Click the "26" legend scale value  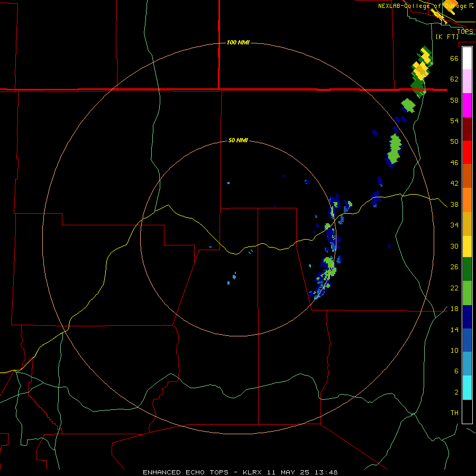coord(454,267)
